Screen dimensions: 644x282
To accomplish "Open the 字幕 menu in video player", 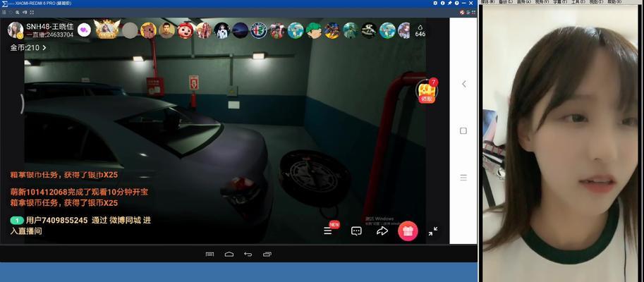I will pos(559,2).
